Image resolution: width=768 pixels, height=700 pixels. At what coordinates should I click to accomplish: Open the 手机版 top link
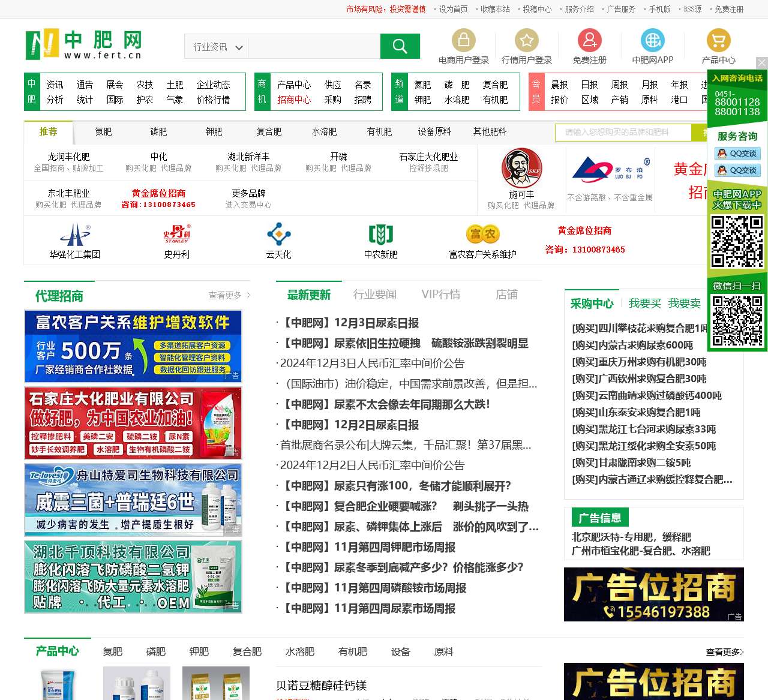pos(660,9)
